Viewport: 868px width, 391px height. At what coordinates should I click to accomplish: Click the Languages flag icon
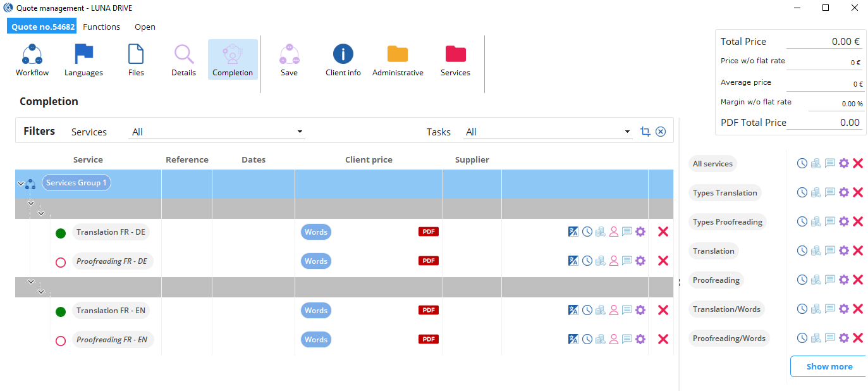coord(83,55)
